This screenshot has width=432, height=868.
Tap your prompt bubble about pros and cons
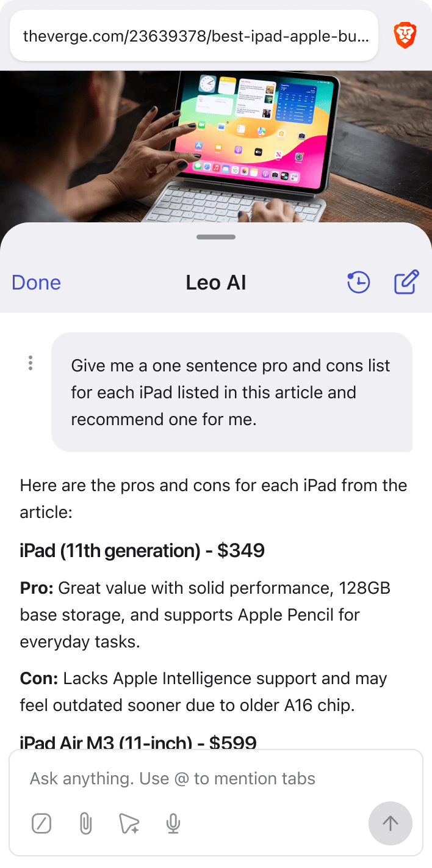[x=232, y=392]
